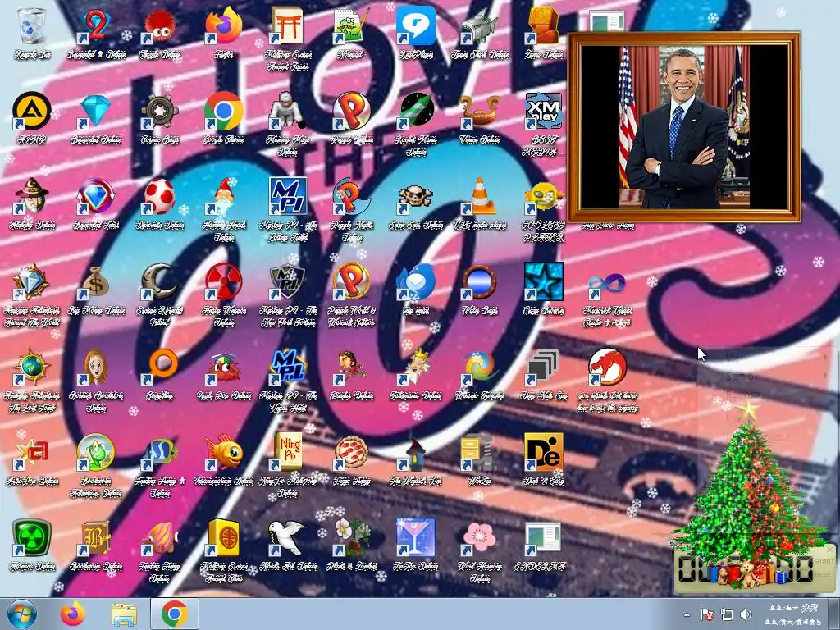This screenshot has width=840, height=630.
Task: Open Hammer Heads Deluxe gnome icon
Action: tap(224, 197)
